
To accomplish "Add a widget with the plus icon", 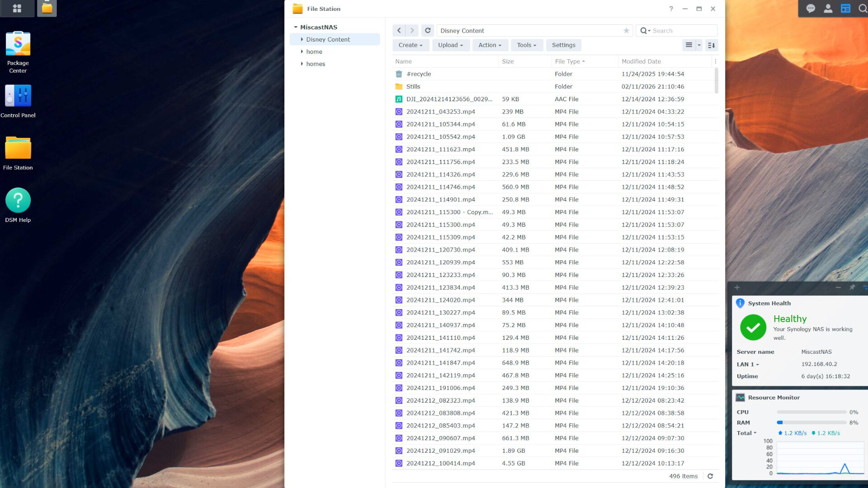I will click(x=737, y=287).
